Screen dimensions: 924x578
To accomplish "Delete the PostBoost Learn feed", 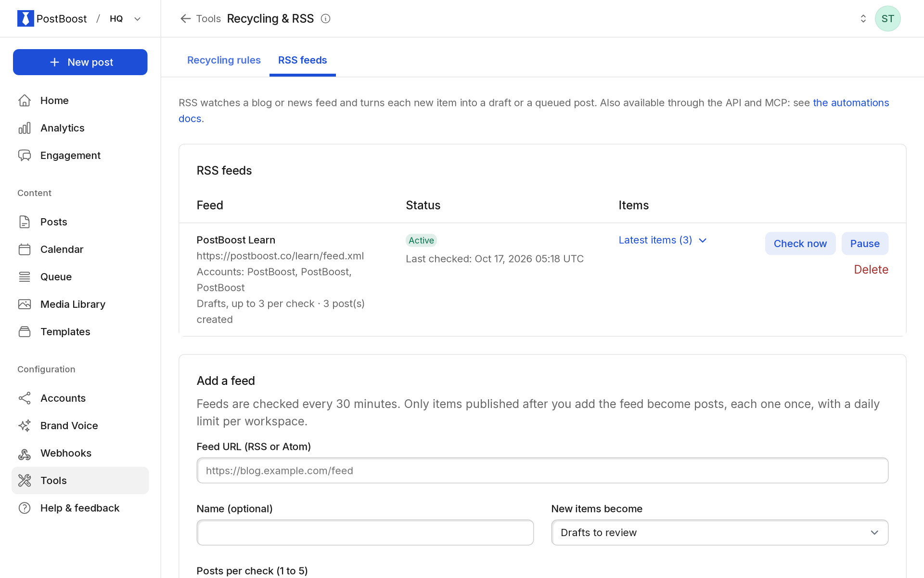I will (x=871, y=270).
